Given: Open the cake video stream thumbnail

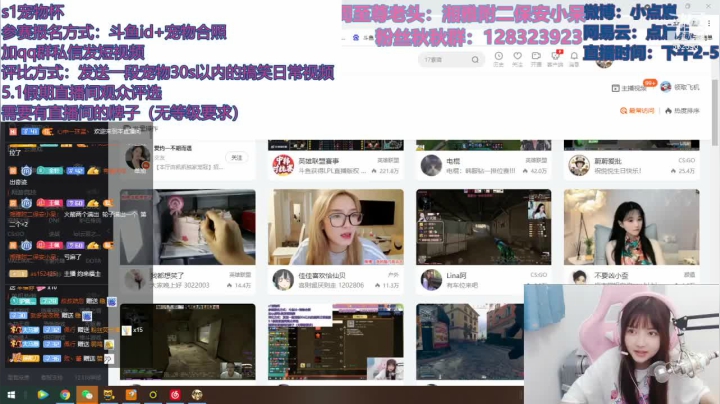Looking at the screenshot, I should 187,227.
